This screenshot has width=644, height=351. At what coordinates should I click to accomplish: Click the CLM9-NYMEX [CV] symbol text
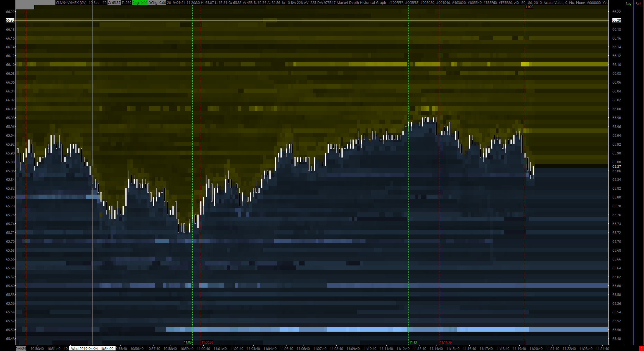click(71, 3)
